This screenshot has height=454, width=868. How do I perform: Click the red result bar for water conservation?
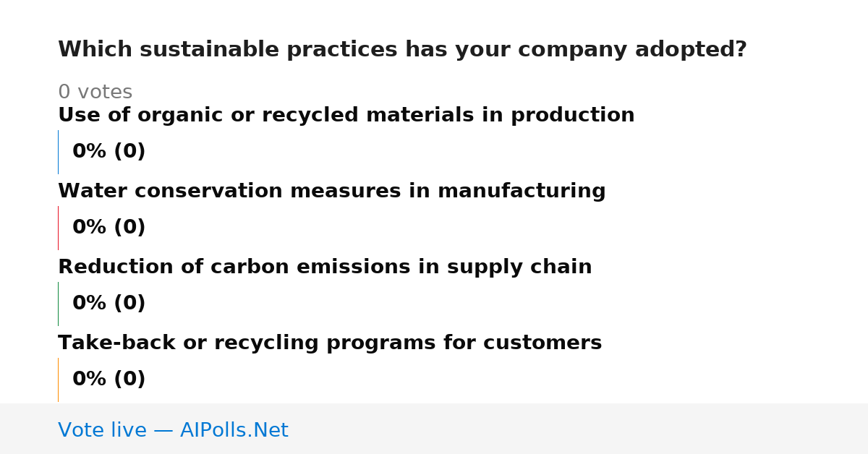tap(58, 228)
